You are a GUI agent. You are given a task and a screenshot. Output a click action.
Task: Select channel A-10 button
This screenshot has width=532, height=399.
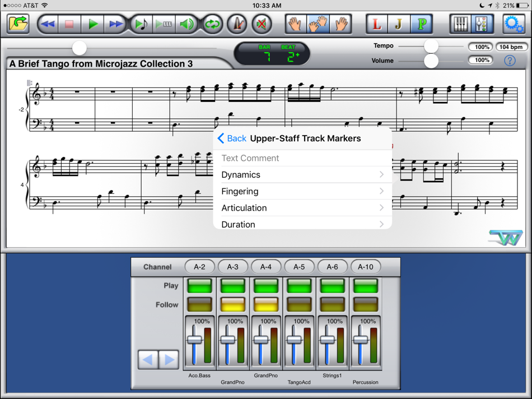366,267
